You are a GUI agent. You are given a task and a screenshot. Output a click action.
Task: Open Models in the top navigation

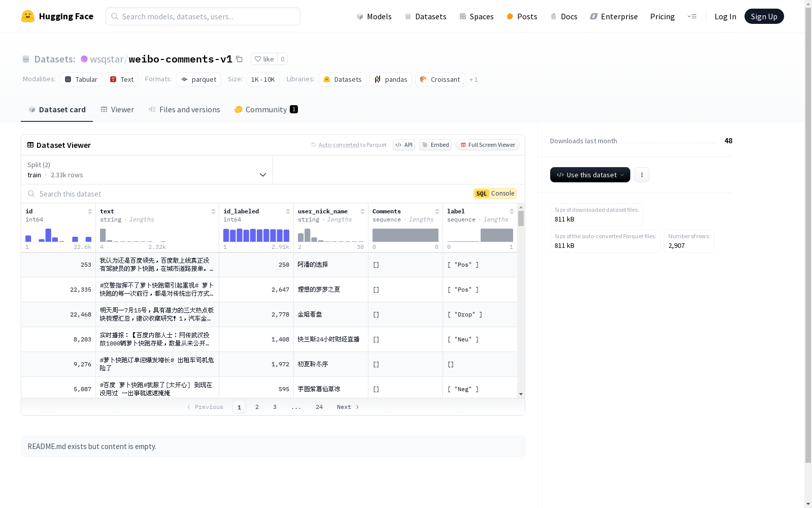pyautogui.click(x=374, y=16)
